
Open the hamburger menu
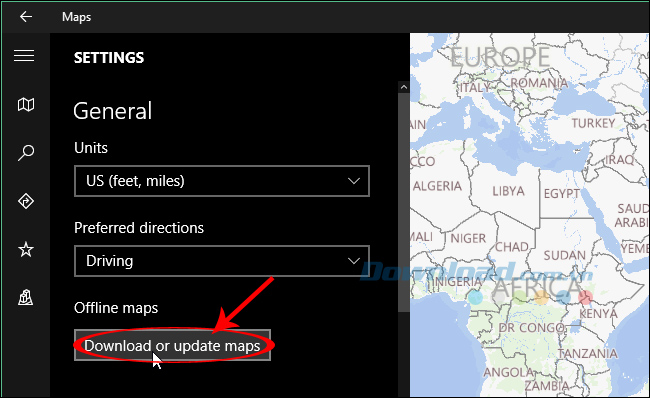[24, 56]
